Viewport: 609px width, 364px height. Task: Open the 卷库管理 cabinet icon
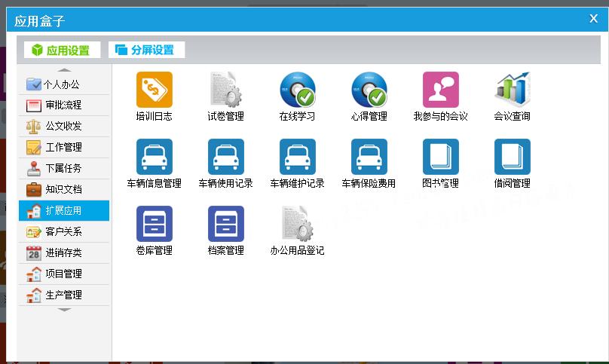click(x=154, y=225)
